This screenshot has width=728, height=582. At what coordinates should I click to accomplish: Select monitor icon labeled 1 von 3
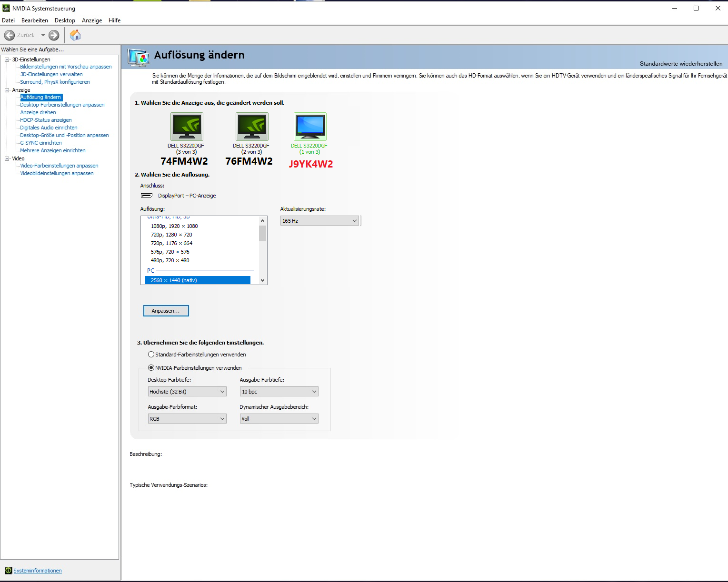[x=310, y=127]
